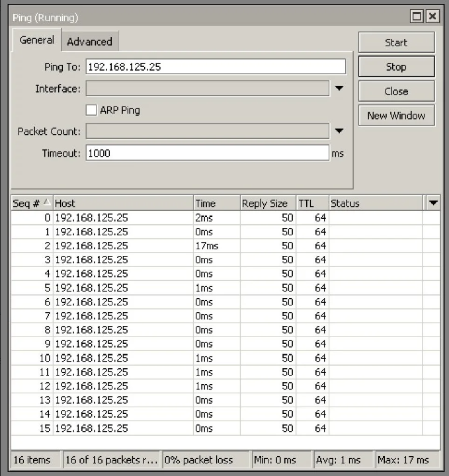Screen dimensions: 449x476
Task: Click the Status column header
Action: (x=375, y=204)
